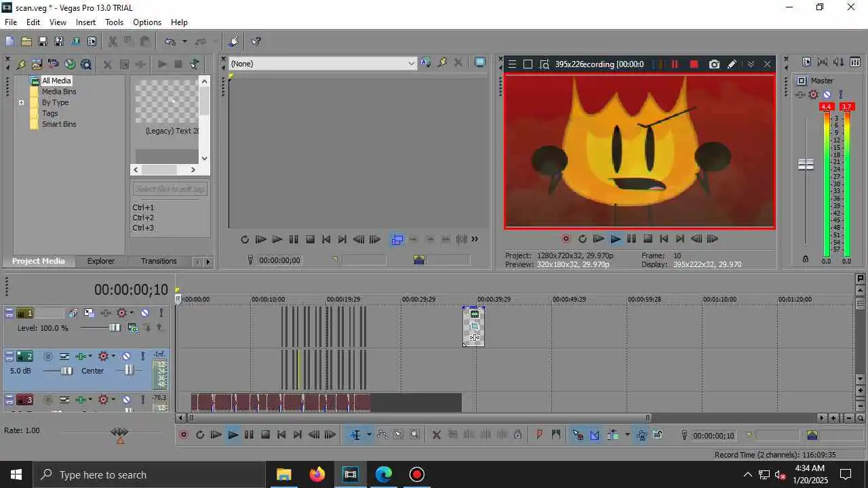Select Media Bins in the tree
The image size is (868, 488).
tap(59, 91)
